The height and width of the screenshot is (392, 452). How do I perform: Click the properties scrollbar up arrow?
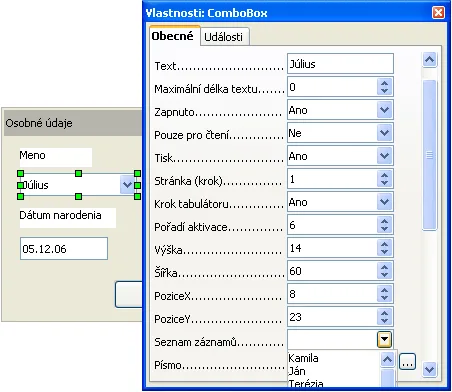coord(429,60)
